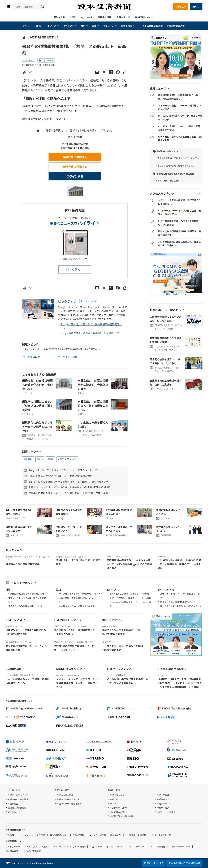
Task: Click the 日本経済新聞 masthead logo
Action: [x=104, y=7]
